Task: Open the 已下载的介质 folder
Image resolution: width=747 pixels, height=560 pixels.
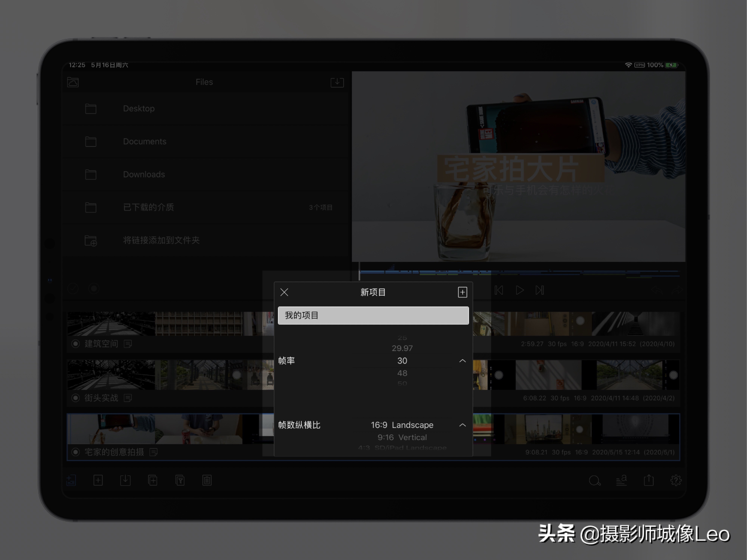Action: coord(149,207)
